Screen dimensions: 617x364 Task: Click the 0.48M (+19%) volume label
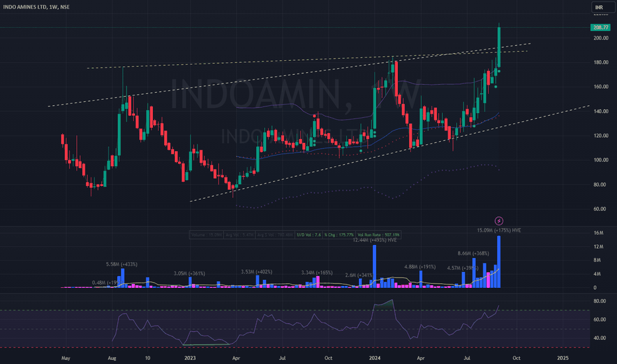click(105, 283)
